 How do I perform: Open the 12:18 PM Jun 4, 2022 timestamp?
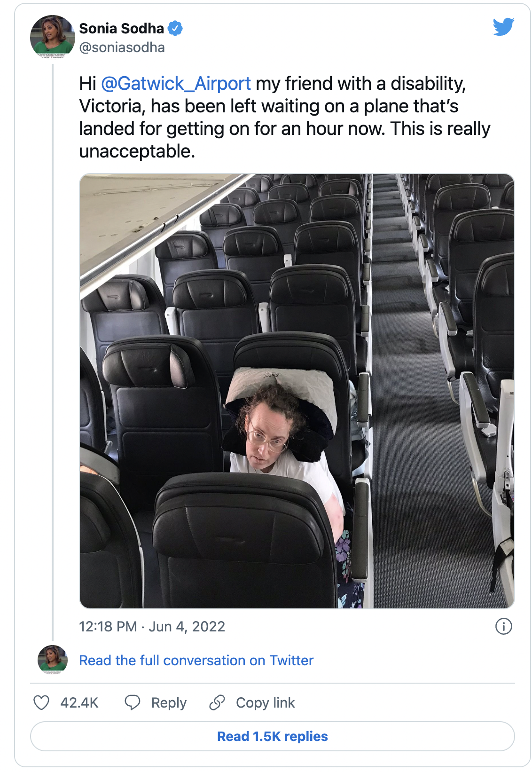point(152,626)
